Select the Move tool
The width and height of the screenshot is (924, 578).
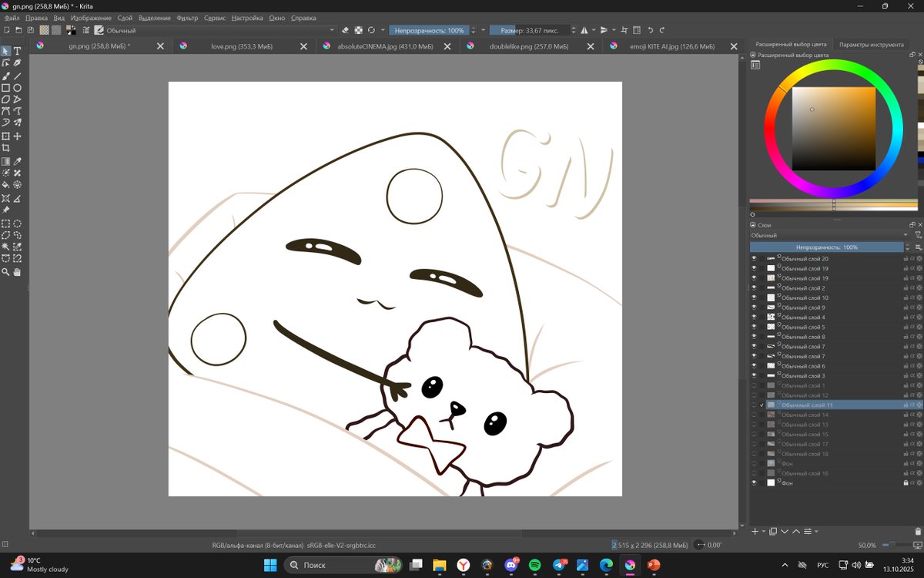point(17,136)
